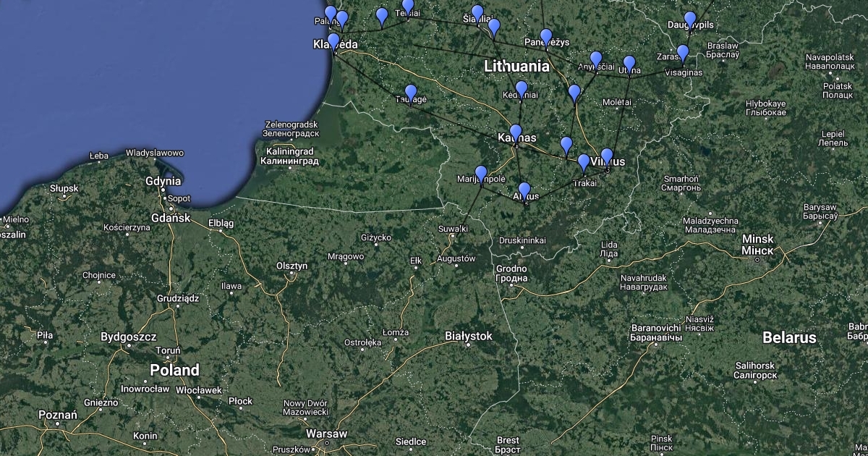Click the Gdańsk place label

(171, 217)
